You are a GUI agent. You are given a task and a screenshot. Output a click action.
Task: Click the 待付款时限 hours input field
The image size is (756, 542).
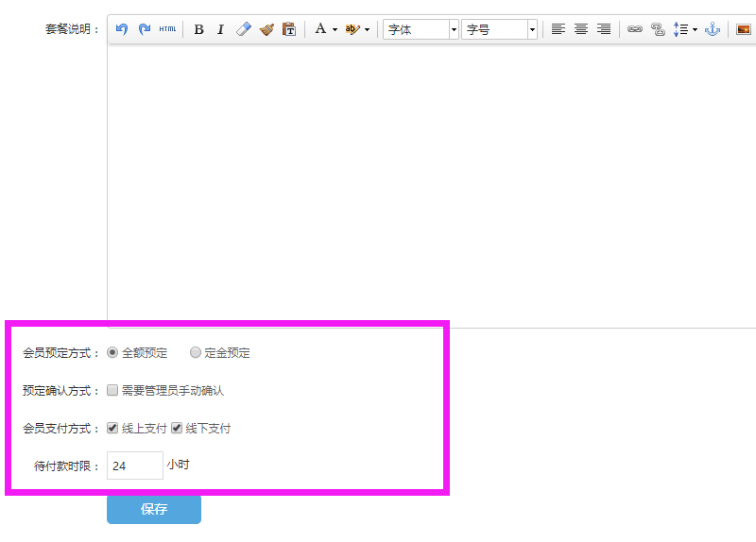[x=135, y=466]
